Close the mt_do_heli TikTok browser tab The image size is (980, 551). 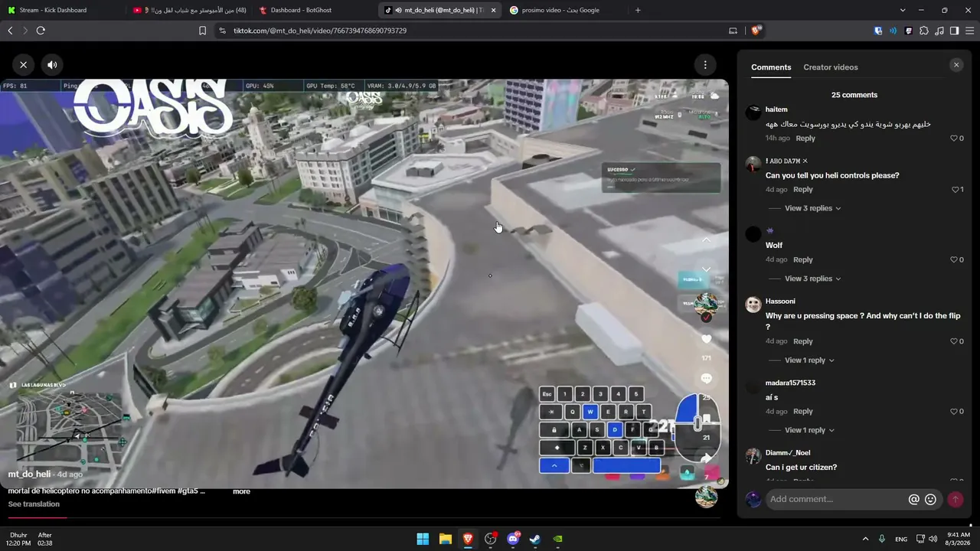tap(493, 10)
